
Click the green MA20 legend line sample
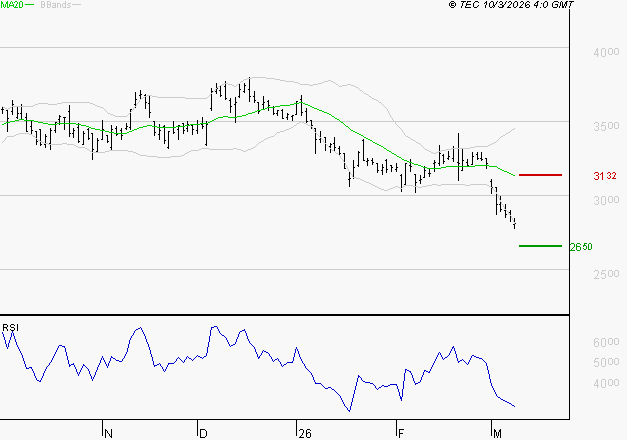point(30,6)
